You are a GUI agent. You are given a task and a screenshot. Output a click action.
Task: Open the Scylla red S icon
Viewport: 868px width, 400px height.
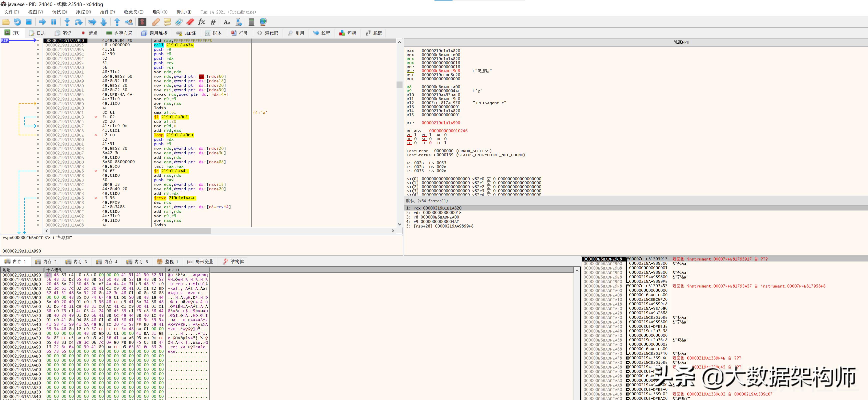tap(142, 22)
